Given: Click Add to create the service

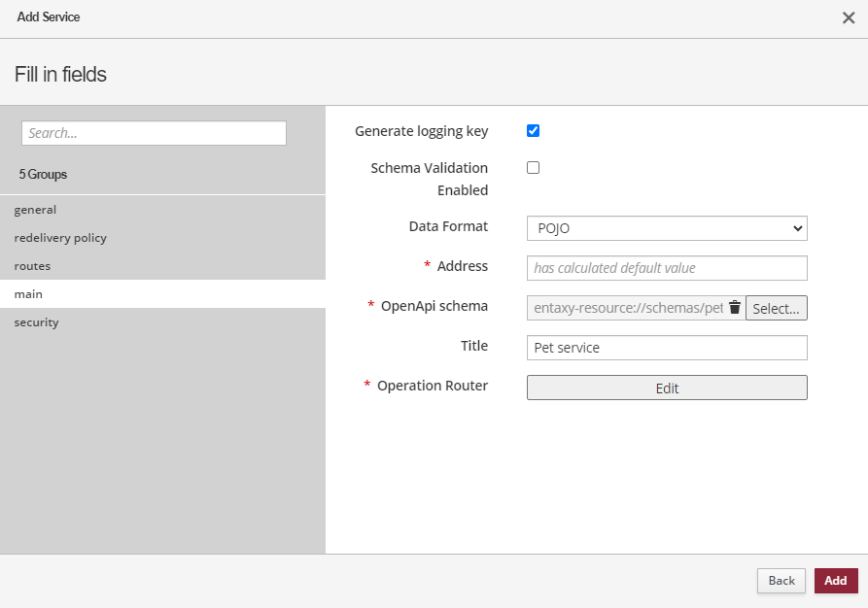Looking at the screenshot, I should coord(836,580).
